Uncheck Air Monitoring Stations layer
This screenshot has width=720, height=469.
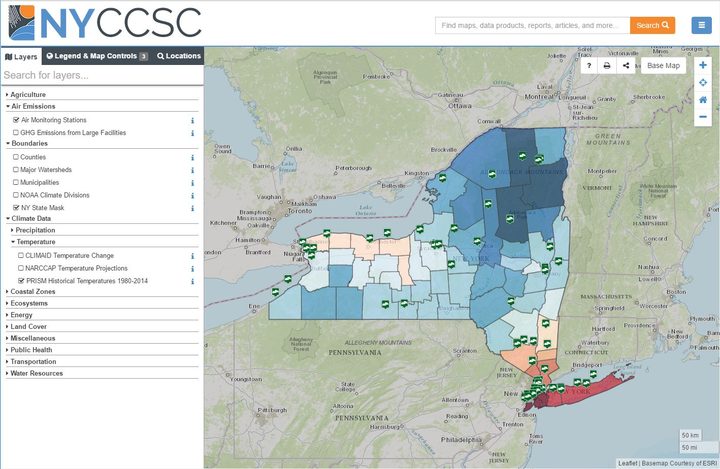(16, 120)
